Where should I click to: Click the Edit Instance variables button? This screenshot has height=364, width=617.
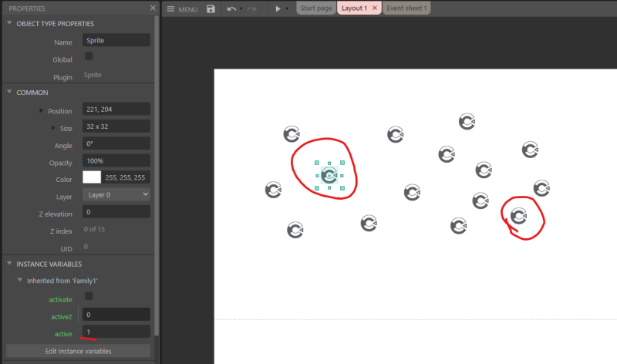78,351
